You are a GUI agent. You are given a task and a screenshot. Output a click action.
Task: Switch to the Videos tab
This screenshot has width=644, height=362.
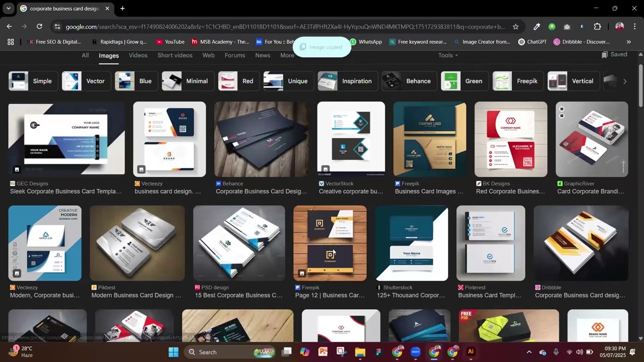pyautogui.click(x=138, y=55)
